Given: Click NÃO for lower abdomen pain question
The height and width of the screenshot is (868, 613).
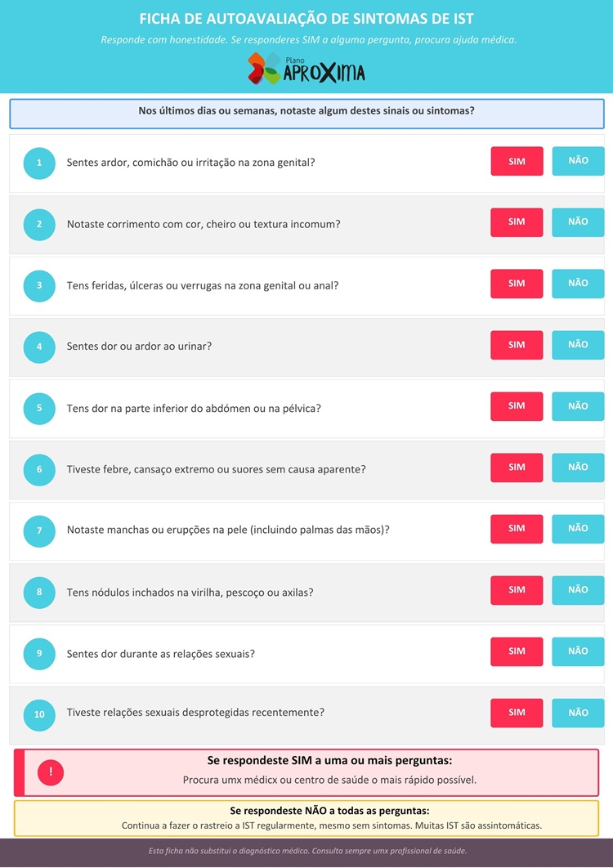Looking at the screenshot, I should [578, 406].
